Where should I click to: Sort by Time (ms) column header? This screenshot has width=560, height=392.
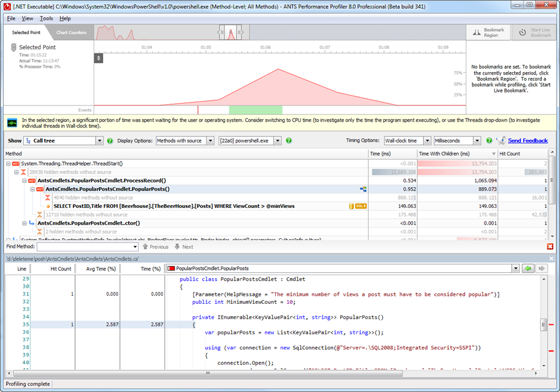[x=393, y=154]
